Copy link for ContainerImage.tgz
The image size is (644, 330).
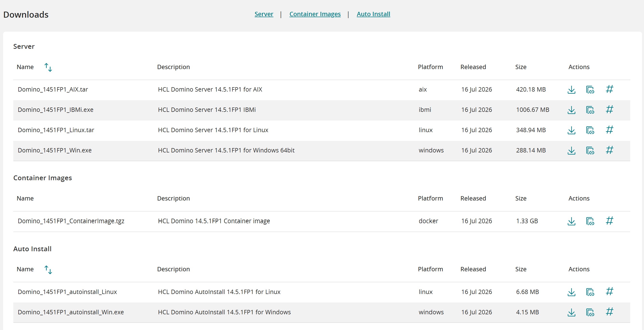click(590, 221)
